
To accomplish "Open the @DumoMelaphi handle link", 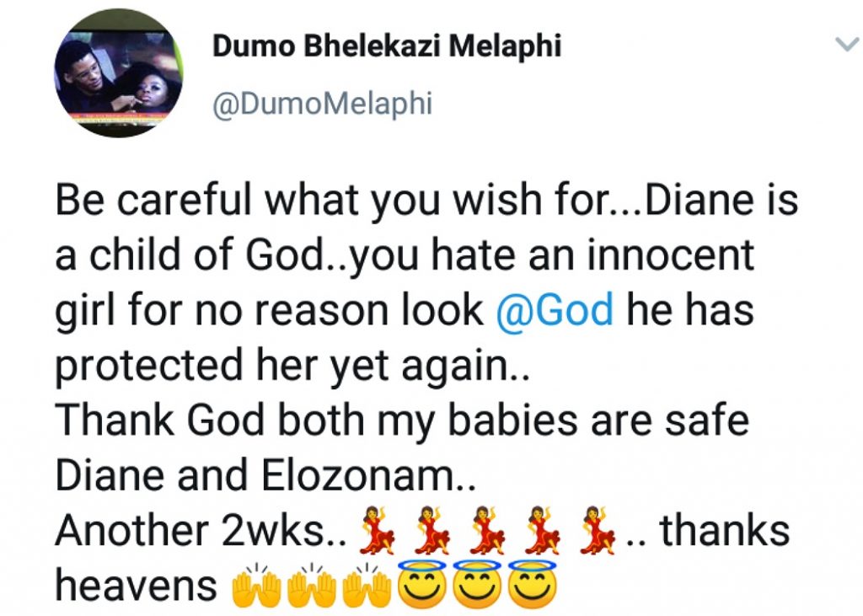I will click(x=323, y=104).
